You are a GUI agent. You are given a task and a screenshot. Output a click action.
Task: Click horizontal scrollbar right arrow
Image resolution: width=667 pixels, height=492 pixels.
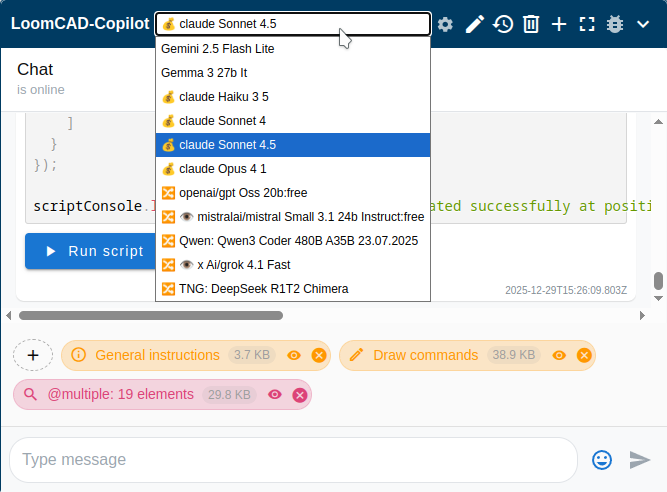(x=642, y=316)
